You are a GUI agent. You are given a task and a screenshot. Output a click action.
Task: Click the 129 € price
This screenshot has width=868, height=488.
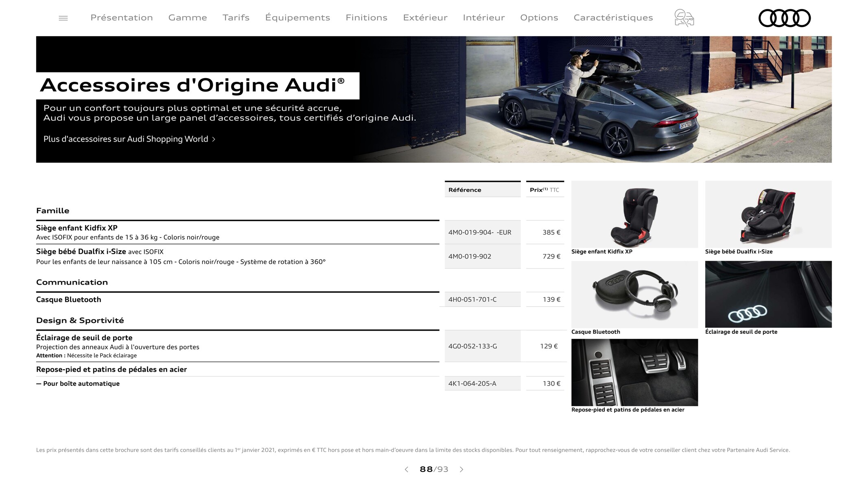[x=549, y=346]
